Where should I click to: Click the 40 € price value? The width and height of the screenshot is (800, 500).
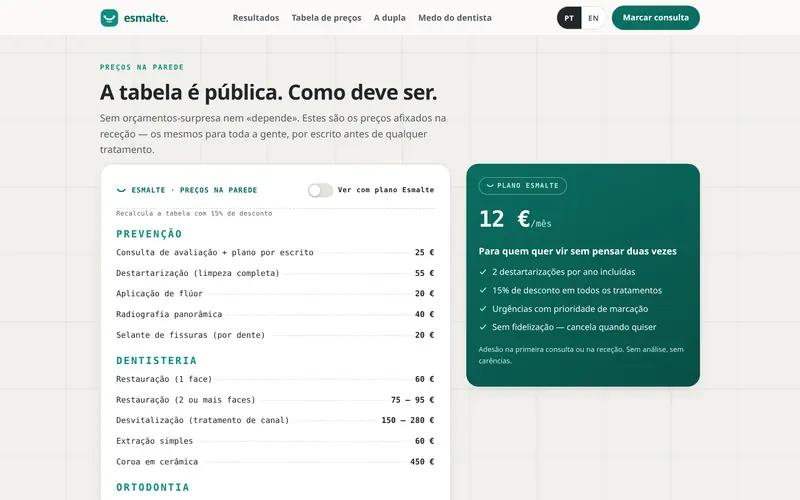424,314
